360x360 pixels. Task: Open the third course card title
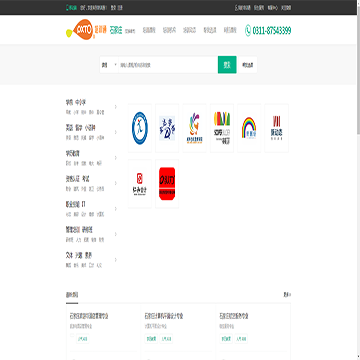tap(234, 316)
